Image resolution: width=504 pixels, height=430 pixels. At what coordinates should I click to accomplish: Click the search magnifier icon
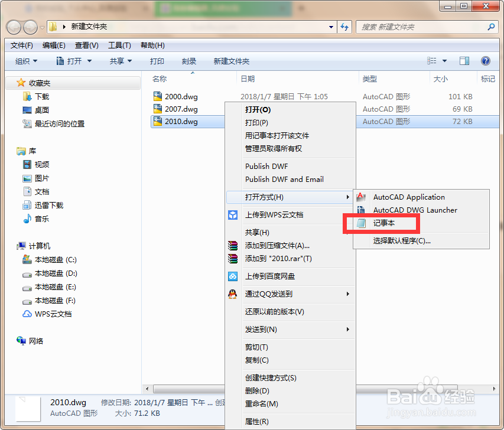[x=491, y=27]
